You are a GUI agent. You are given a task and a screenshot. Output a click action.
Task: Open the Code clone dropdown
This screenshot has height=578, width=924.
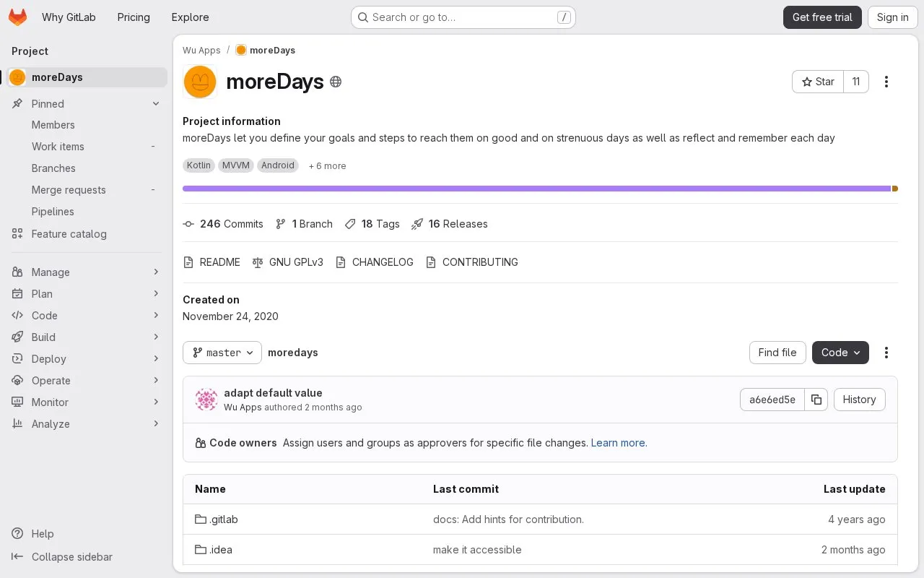click(x=840, y=353)
